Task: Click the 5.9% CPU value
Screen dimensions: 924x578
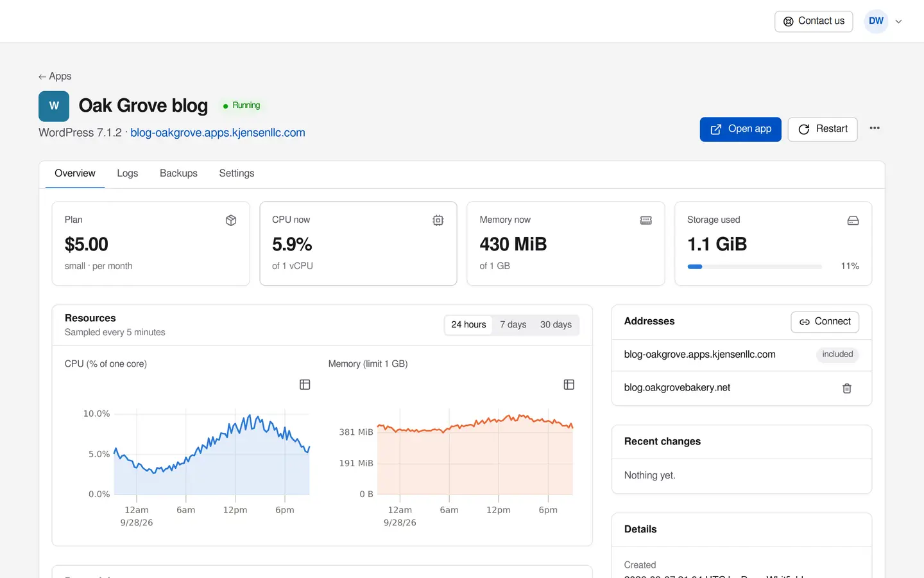Action: point(292,245)
